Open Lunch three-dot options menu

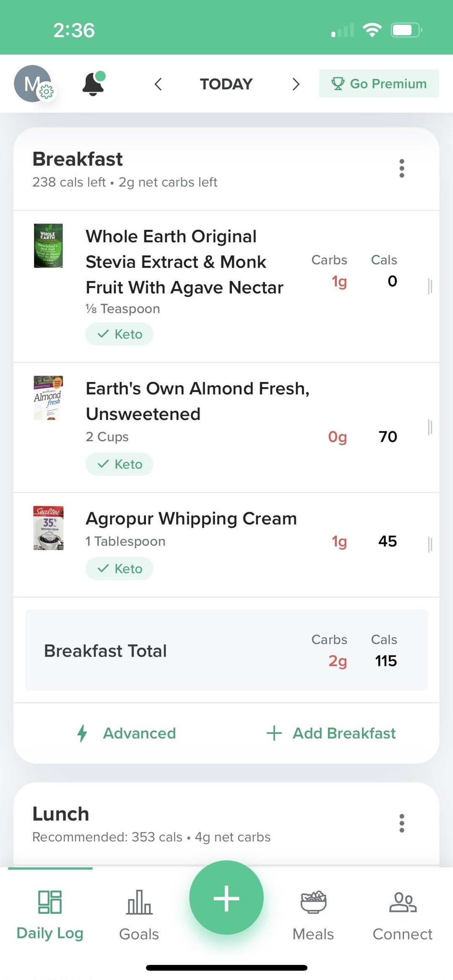click(x=402, y=823)
